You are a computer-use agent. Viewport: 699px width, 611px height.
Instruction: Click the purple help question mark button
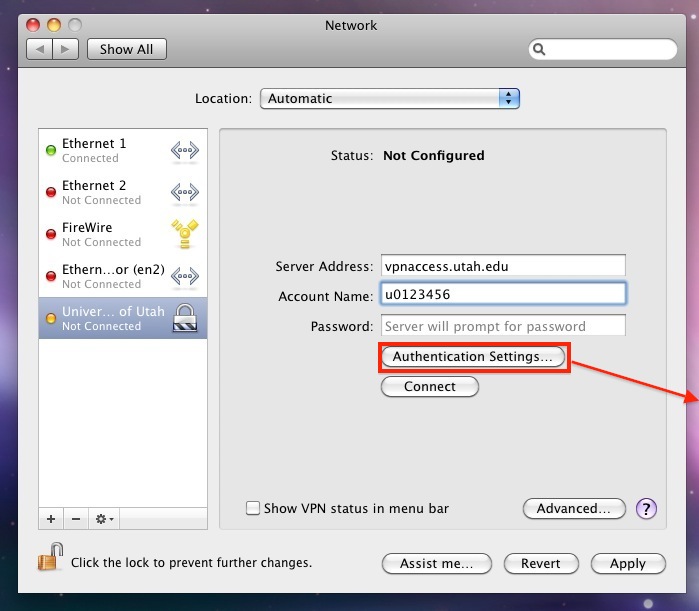click(646, 508)
